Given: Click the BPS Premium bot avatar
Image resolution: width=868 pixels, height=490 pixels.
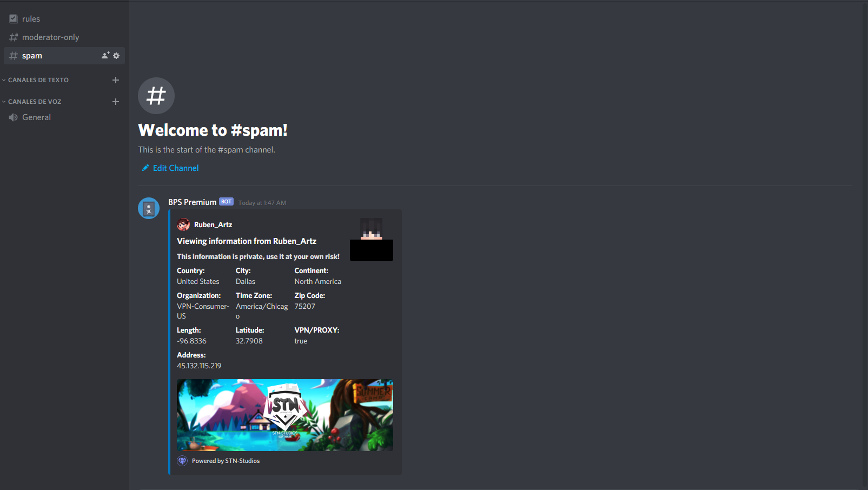Looking at the screenshot, I should (x=149, y=208).
